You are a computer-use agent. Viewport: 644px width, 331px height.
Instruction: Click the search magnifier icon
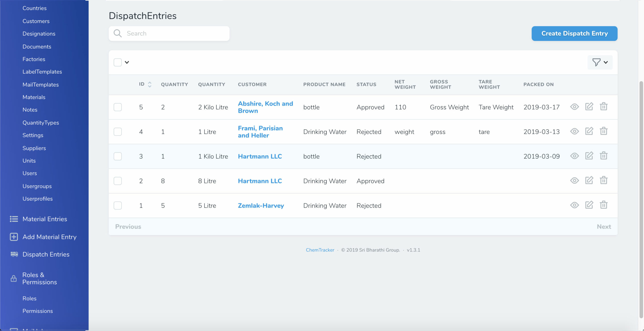pos(117,33)
